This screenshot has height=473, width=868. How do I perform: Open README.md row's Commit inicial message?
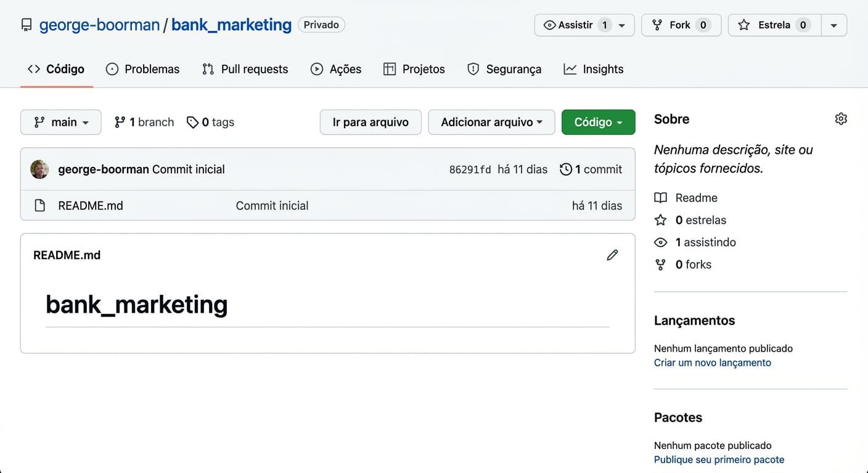click(272, 206)
